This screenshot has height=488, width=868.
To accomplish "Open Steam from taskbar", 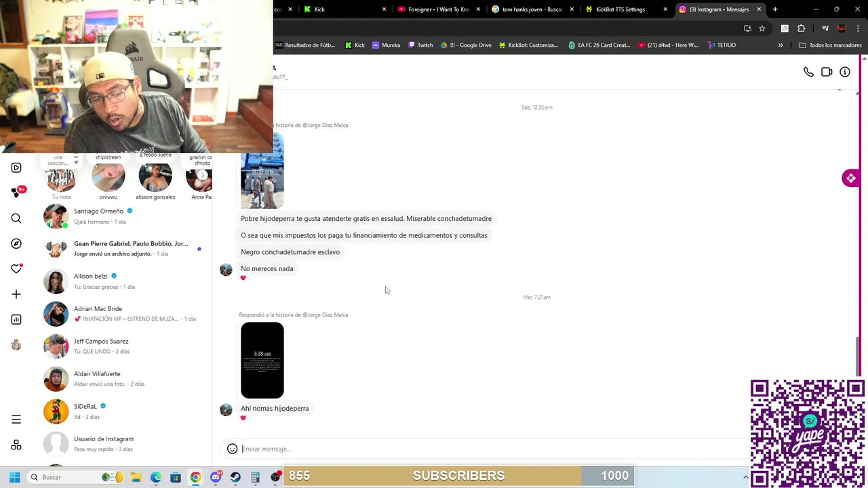I will coord(235,477).
